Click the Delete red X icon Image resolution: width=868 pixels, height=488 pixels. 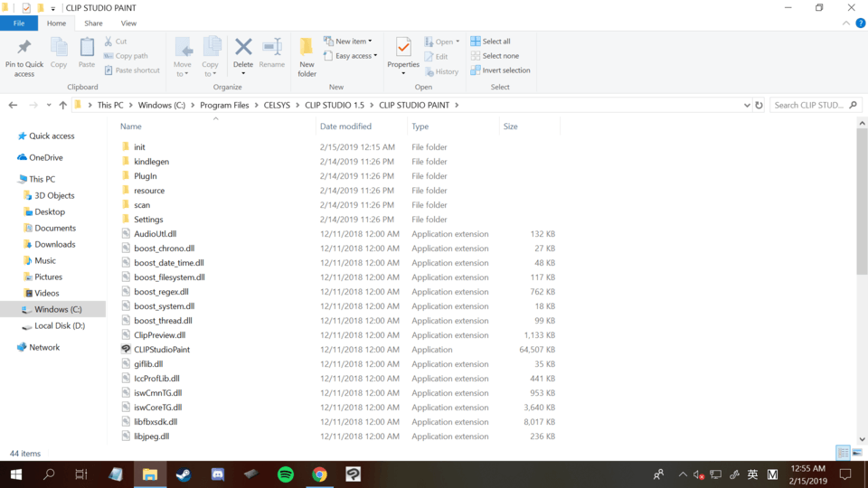pos(243,47)
